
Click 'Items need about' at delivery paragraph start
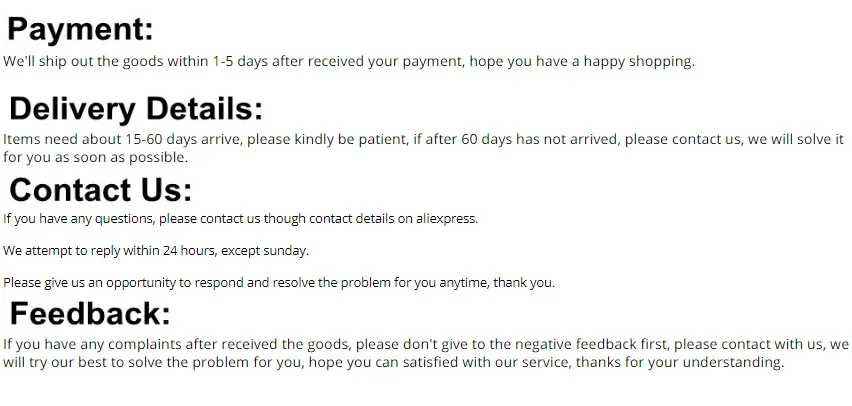click(58, 139)
